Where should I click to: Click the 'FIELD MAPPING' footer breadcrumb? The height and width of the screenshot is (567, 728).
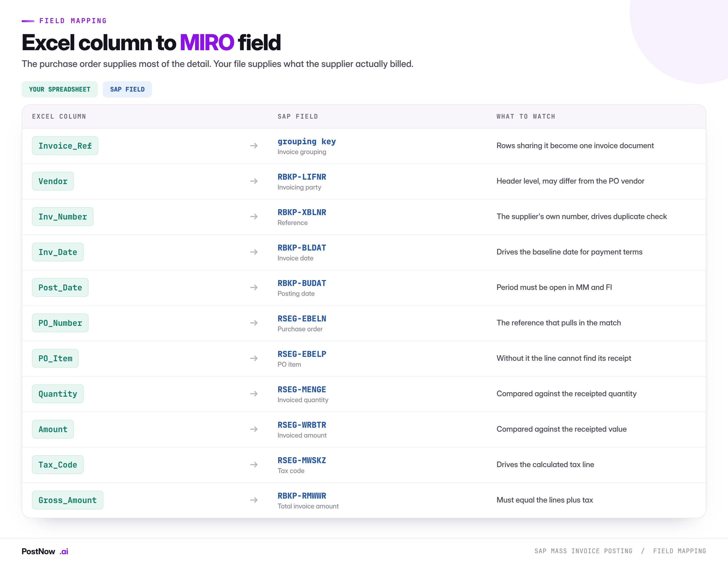tap(679, 551)
